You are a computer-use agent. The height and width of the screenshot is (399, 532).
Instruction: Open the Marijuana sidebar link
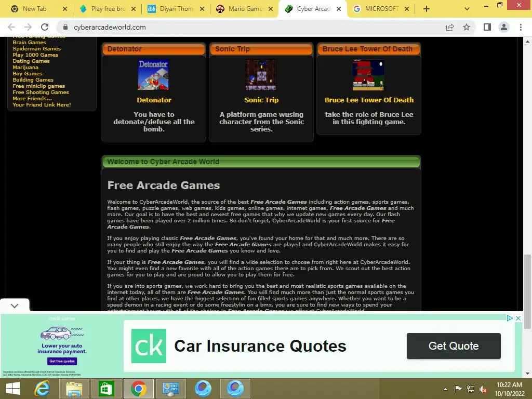25,67
